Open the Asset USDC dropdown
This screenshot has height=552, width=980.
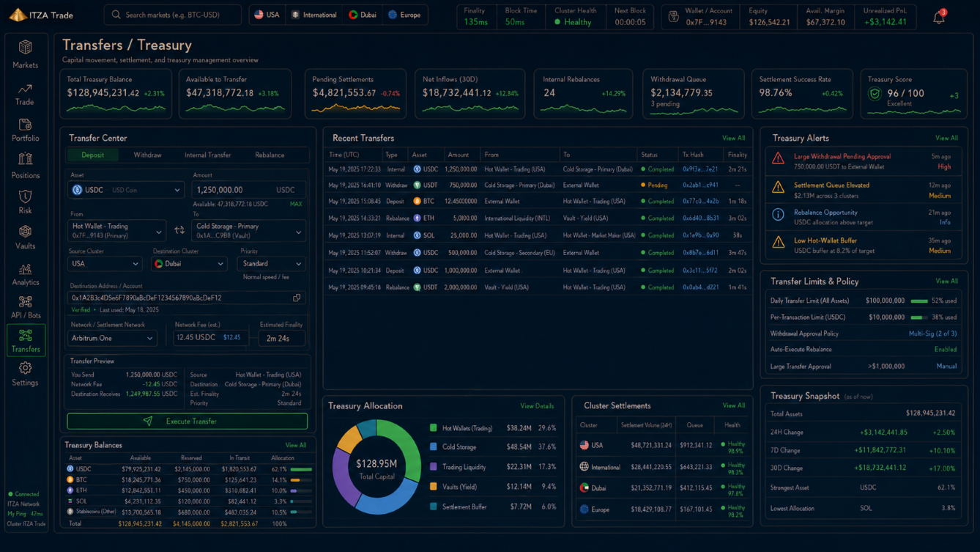click(x=126, y=190)
